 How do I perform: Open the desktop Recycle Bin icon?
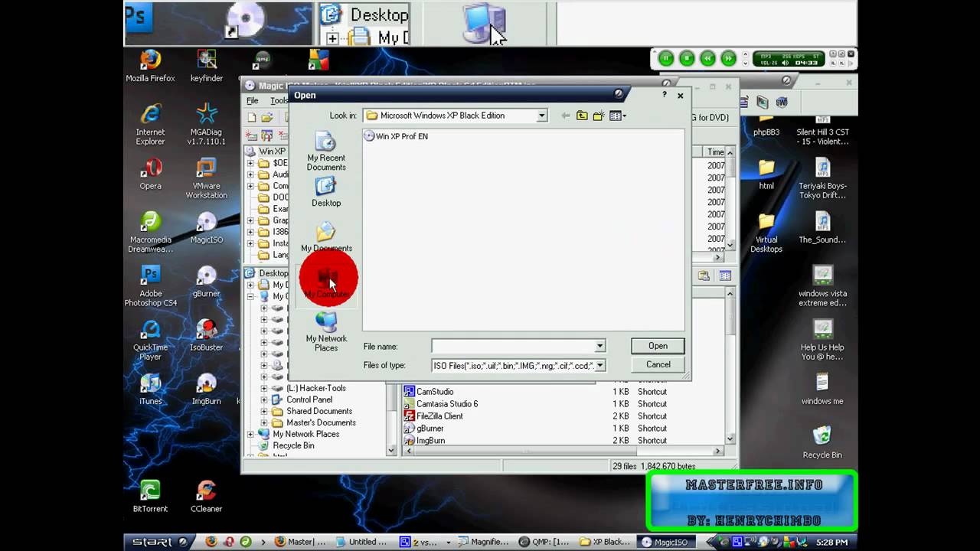(822, 442)
